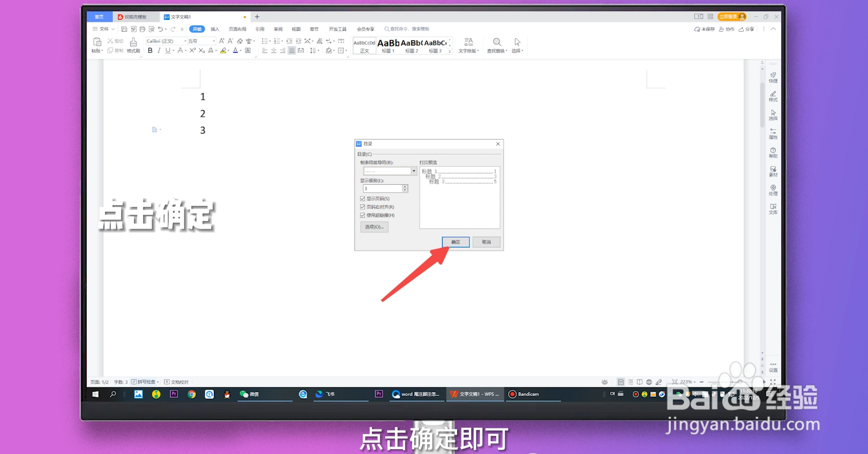Screen dimensions: 868x454
Task: Click the Print Preview icon
Action: point(152,29)
